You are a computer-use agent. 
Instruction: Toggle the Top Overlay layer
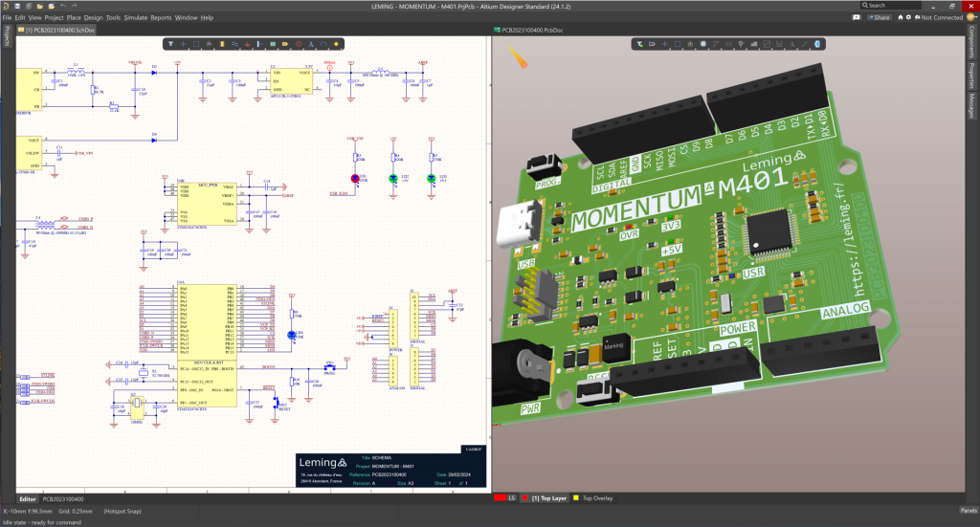pyautogui.click(x=591, y=498)
